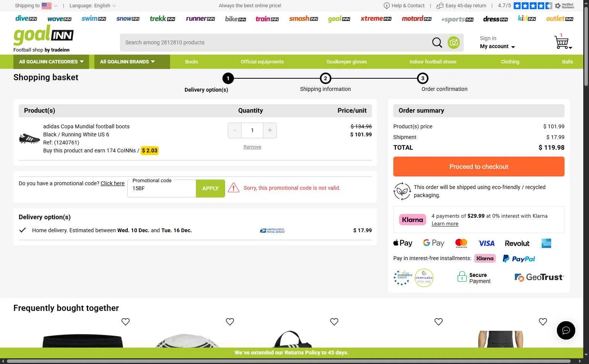Apply the promotional code
This screenshot has height=364, width=589.
pos(211,188)
